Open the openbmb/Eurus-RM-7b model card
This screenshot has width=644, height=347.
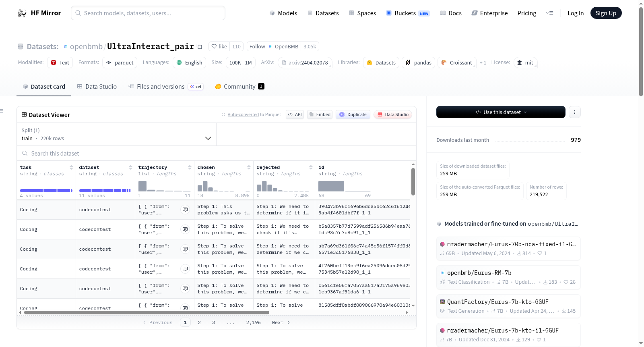click(x=508, y=277)
